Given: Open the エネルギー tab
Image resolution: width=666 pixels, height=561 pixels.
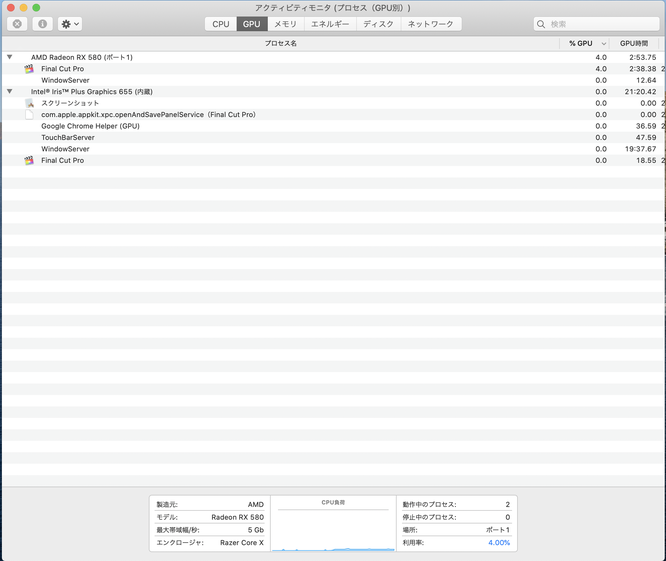Looking at the screenshot, I should coord(330,24).
